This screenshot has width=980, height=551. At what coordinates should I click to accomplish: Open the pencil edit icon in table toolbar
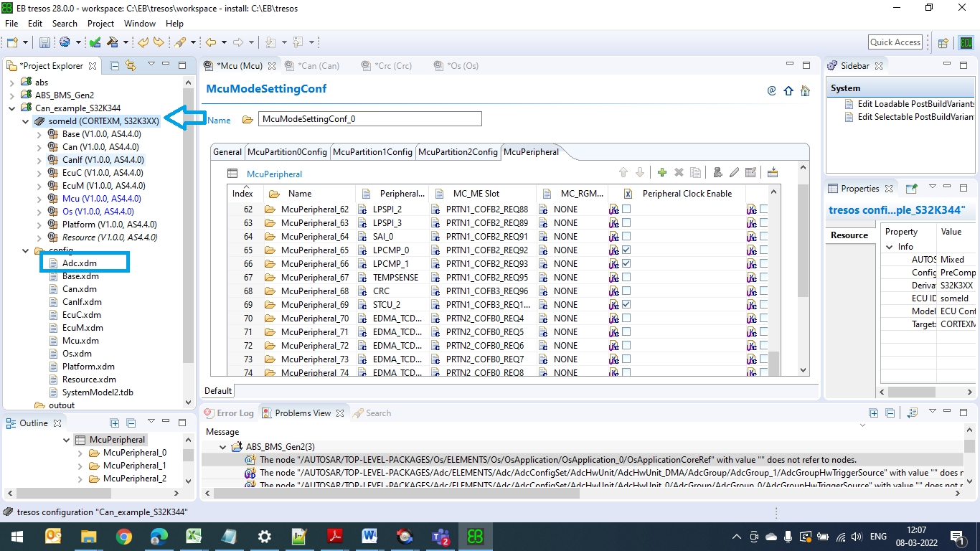[734, 172]
